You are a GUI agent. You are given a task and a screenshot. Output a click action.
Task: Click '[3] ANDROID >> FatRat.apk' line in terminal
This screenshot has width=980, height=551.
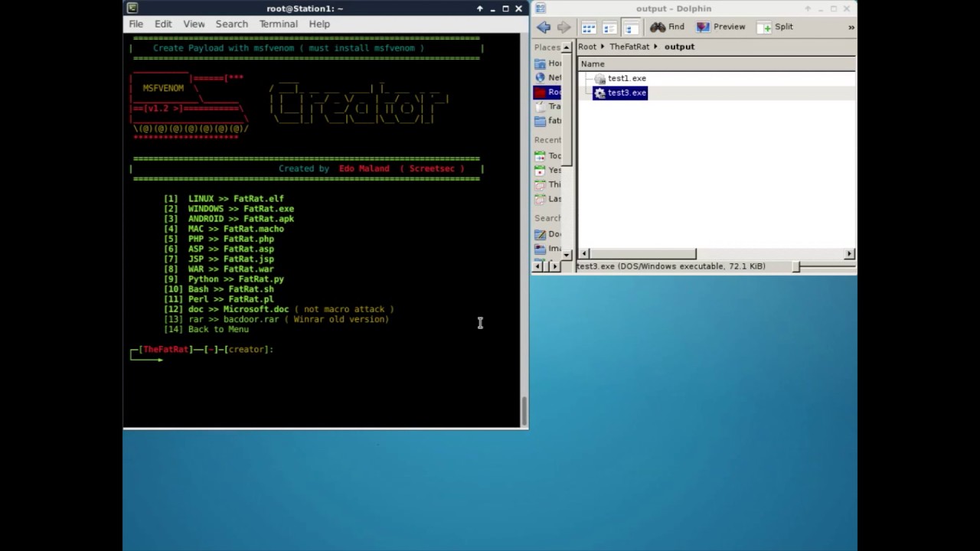[x=228, y=218]
